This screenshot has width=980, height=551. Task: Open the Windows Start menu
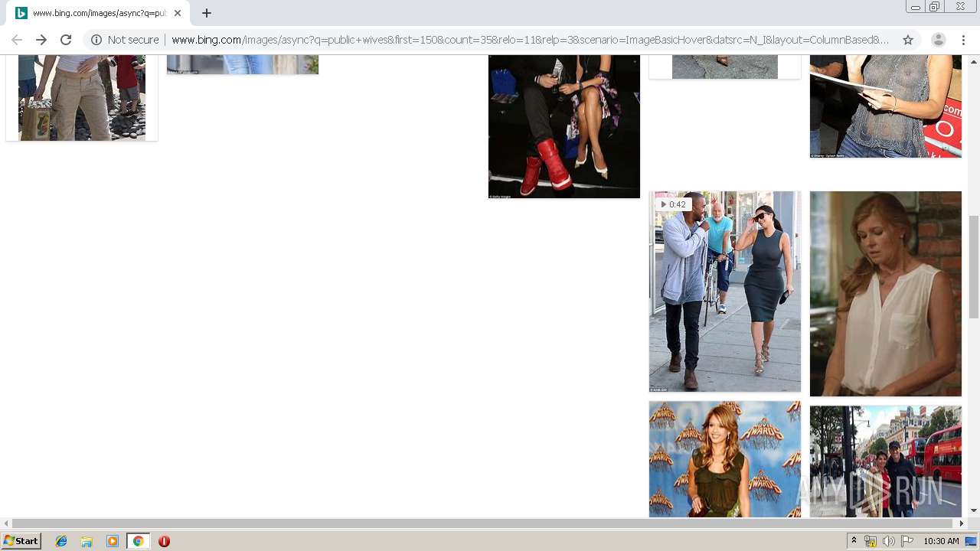click(21, 541)
